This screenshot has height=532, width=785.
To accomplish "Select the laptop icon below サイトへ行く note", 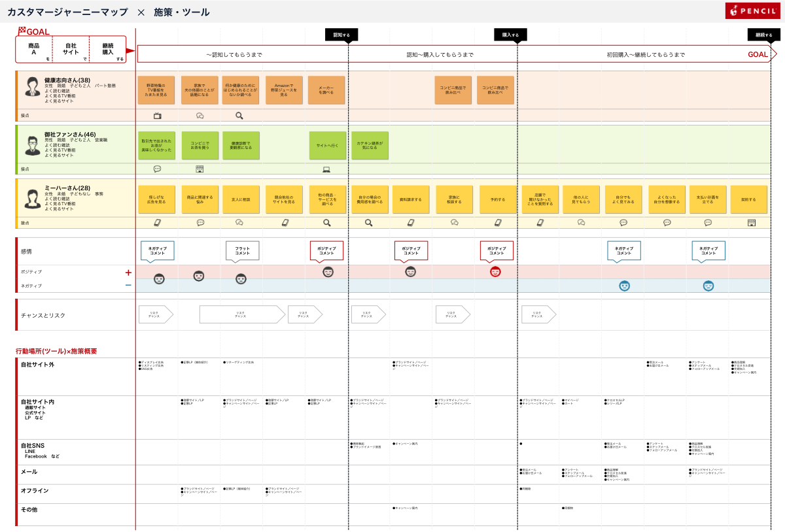I will 326,169.
